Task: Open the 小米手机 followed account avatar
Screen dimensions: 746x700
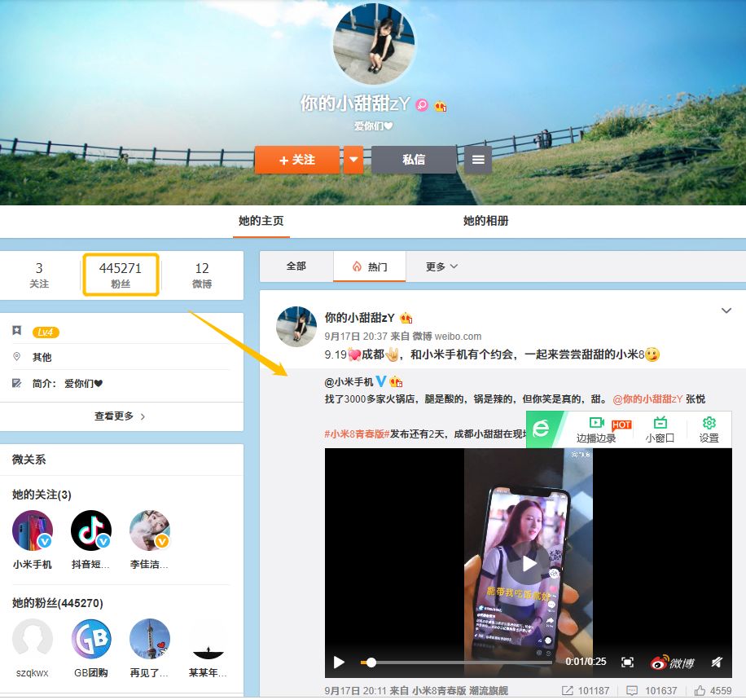Action: click(33, 531)
